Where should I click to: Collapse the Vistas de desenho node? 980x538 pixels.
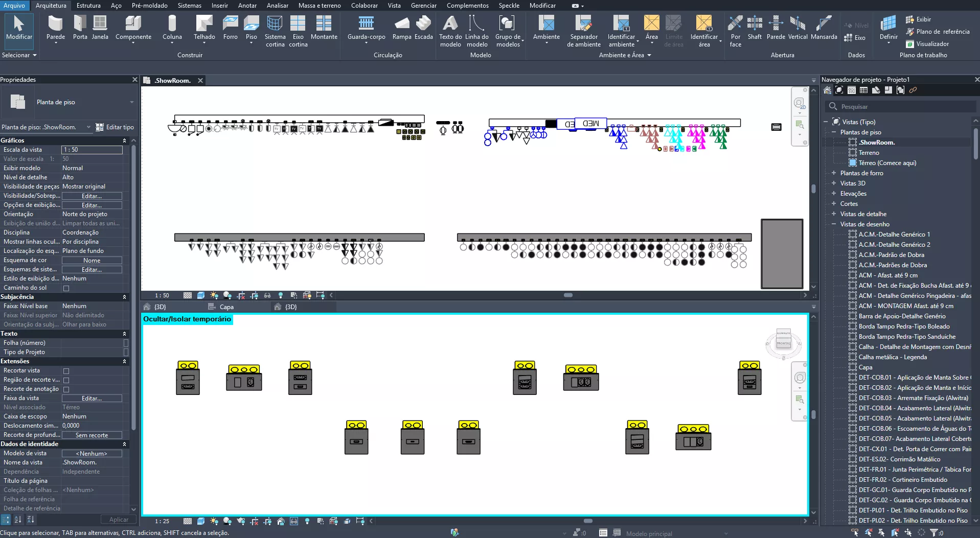coord(834,224)
